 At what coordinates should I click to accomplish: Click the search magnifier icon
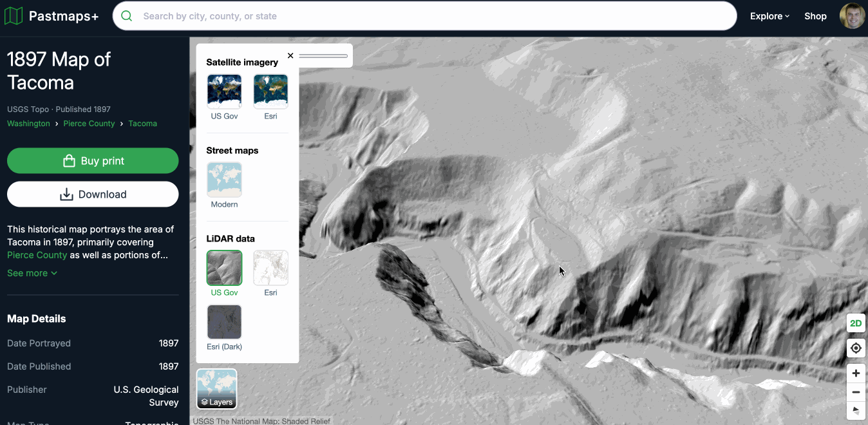(127, 16)
